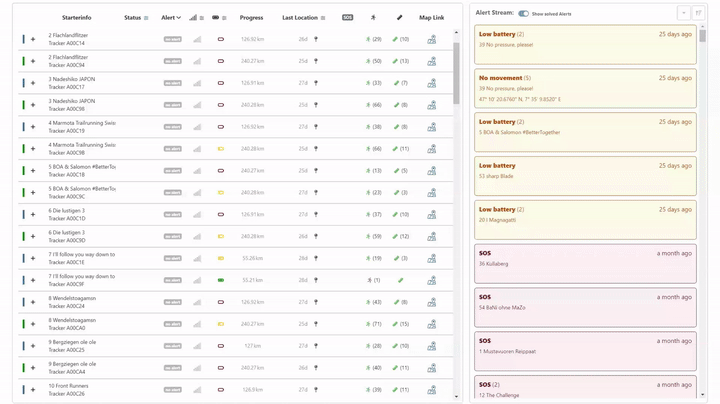Open the Status column filter menu
This screenshot has width=720, height=404.
tap(146, 18)
